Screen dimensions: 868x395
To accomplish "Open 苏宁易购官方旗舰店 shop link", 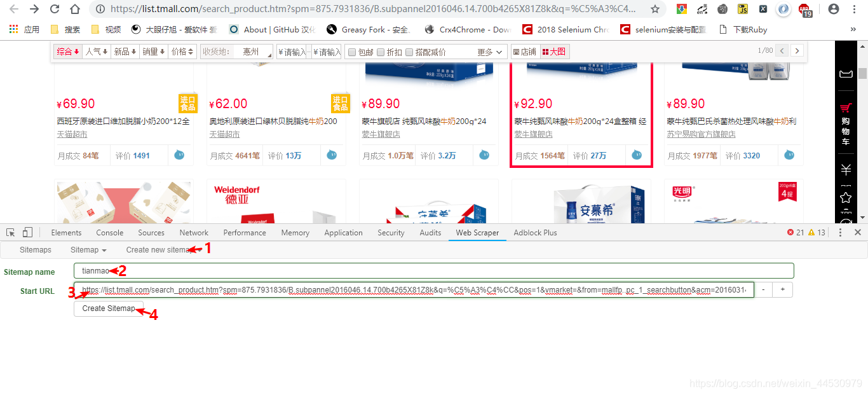I will coord(701,134).
